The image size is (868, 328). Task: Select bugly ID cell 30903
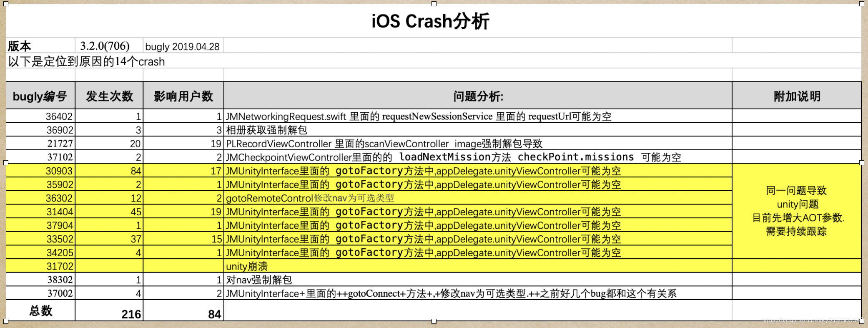(x=40, y=171)
